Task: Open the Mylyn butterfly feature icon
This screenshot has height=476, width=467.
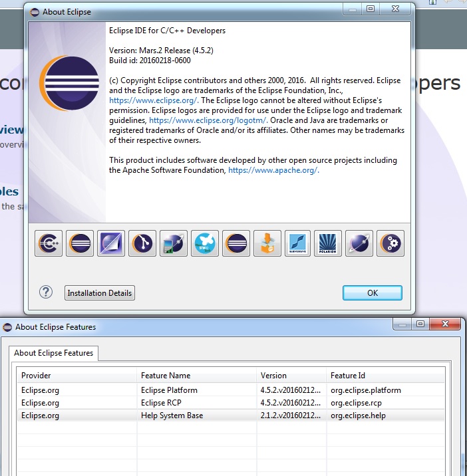Action: point(205,243)
